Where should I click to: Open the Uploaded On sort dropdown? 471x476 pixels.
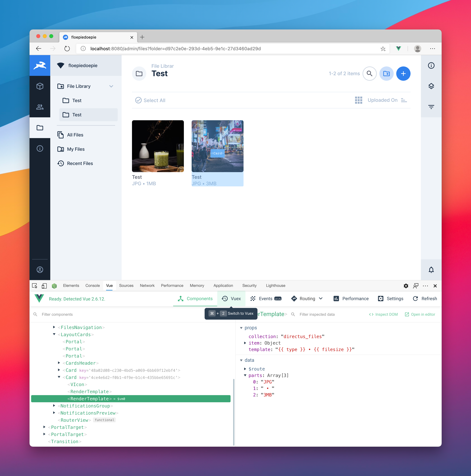(382, 100)
